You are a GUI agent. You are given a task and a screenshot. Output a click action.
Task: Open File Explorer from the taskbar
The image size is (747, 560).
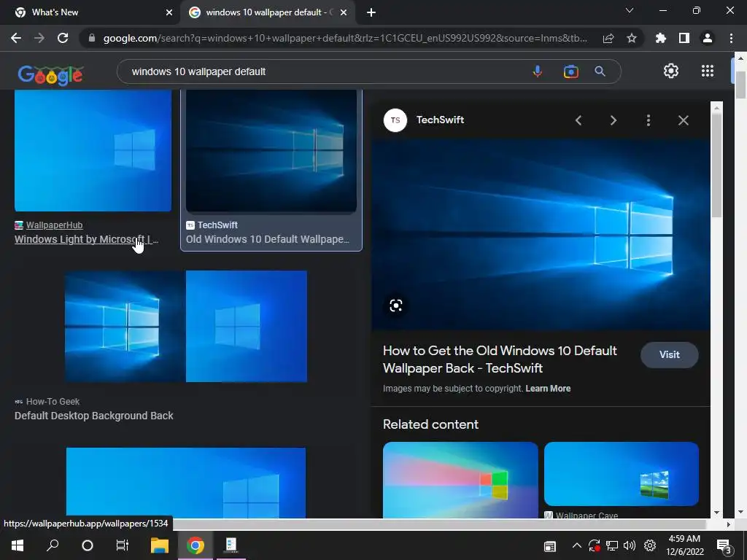coord(160,545)
